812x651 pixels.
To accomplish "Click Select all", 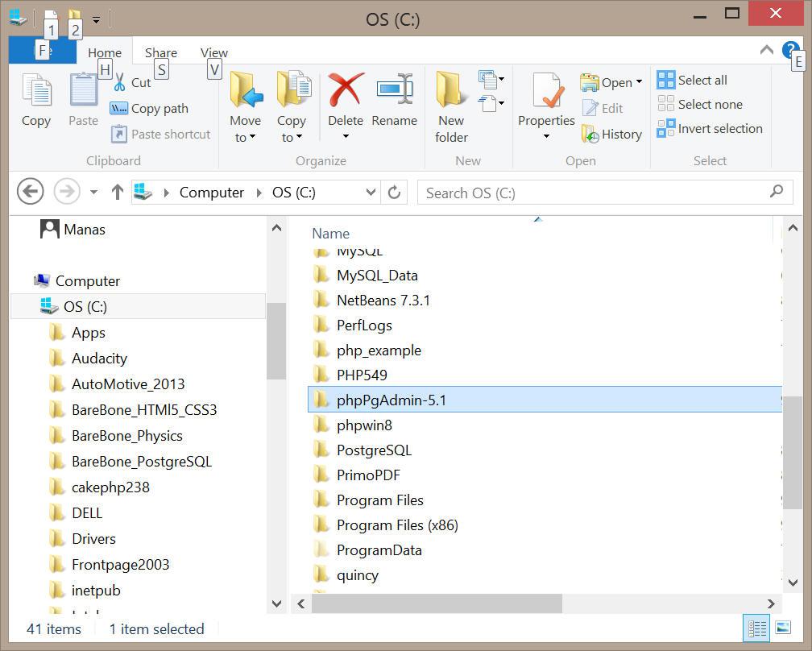I will [692, 81].
